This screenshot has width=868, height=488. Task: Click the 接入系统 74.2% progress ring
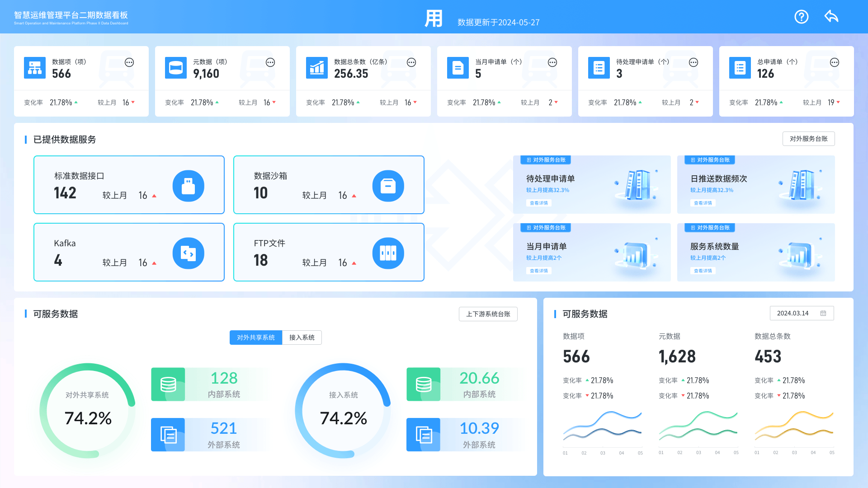click(343, 411)
